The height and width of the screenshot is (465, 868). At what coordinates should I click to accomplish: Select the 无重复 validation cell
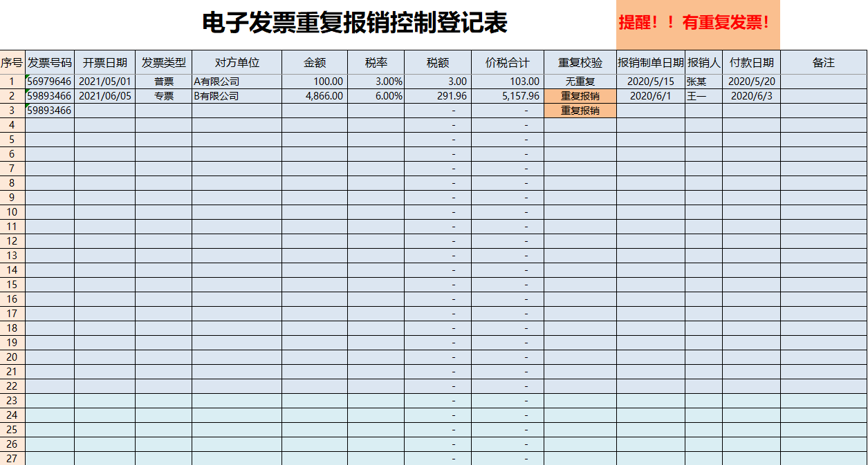(x=580, y=81)
